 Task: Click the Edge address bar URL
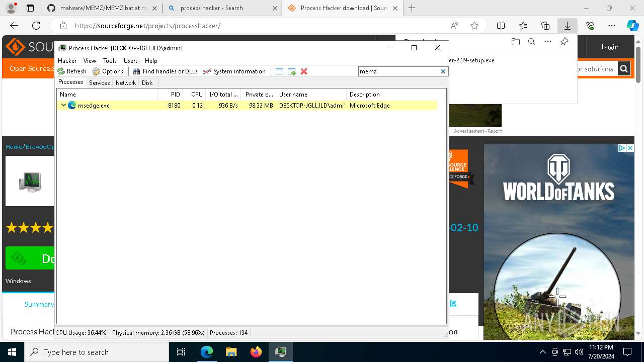click(148, 26)
